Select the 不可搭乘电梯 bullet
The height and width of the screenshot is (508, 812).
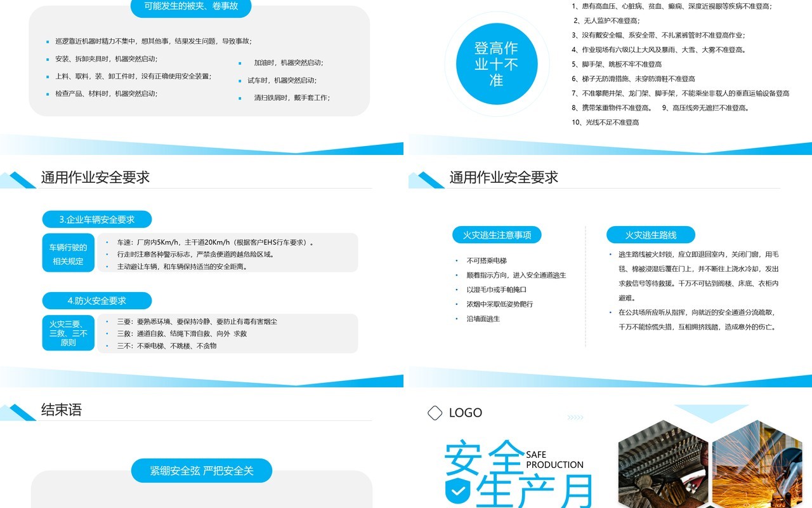pos(487,260)
